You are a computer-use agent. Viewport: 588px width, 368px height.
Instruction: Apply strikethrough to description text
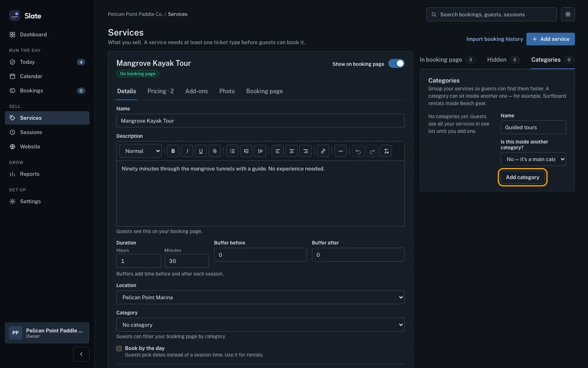pyautogui.click(x=215, y=151)
